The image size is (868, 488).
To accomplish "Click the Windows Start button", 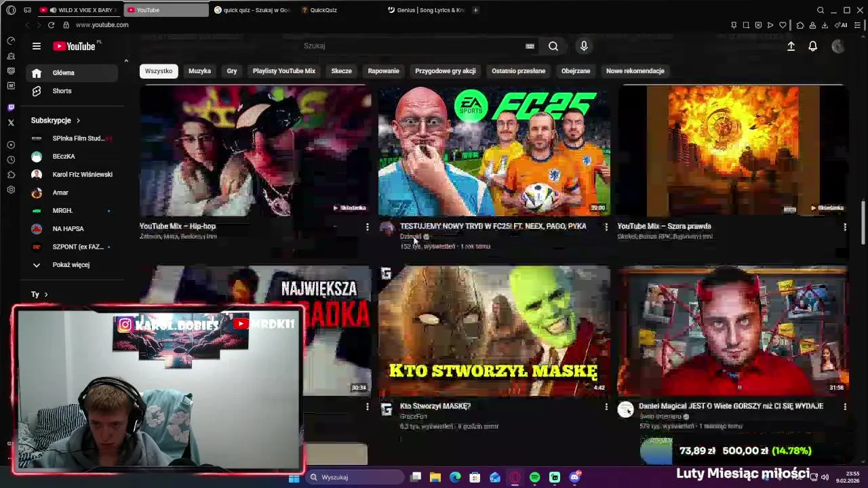I will [x=294, y=477].
